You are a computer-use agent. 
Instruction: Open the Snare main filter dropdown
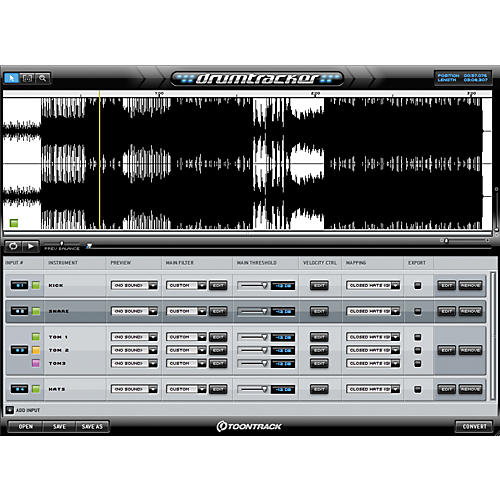[x=186, y=311]
